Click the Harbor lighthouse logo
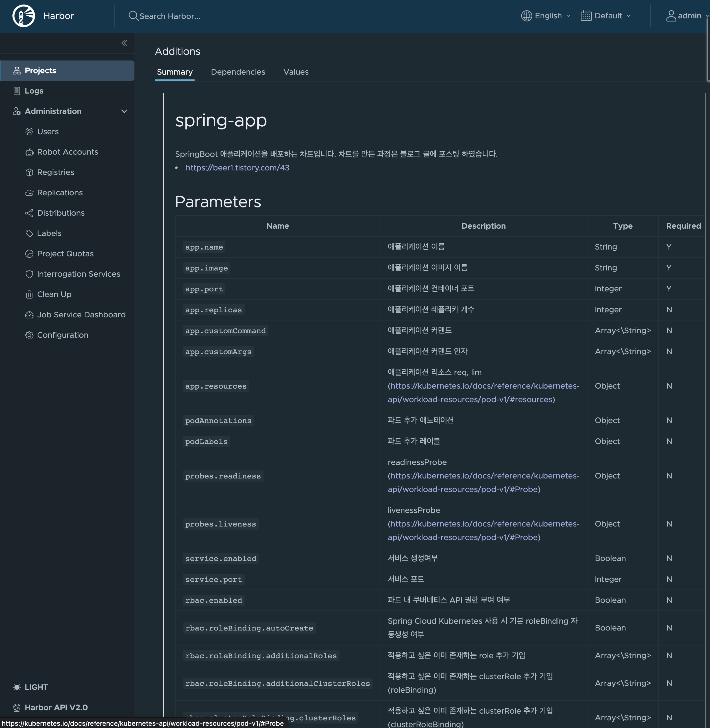Image resolution: width=710 pixels, height=728 pixels. [23, 16]
